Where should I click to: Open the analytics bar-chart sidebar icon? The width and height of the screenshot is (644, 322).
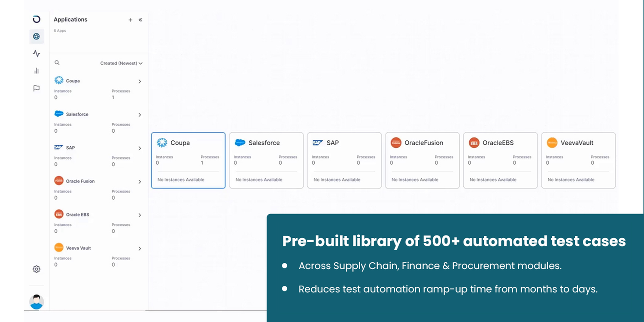36,71
